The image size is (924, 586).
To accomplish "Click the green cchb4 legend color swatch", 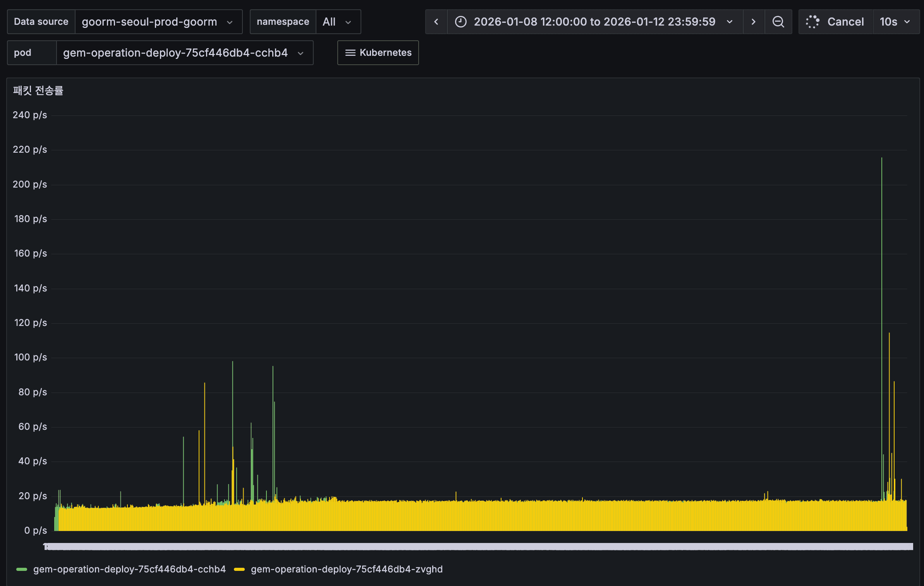I will tap(22, 569).
